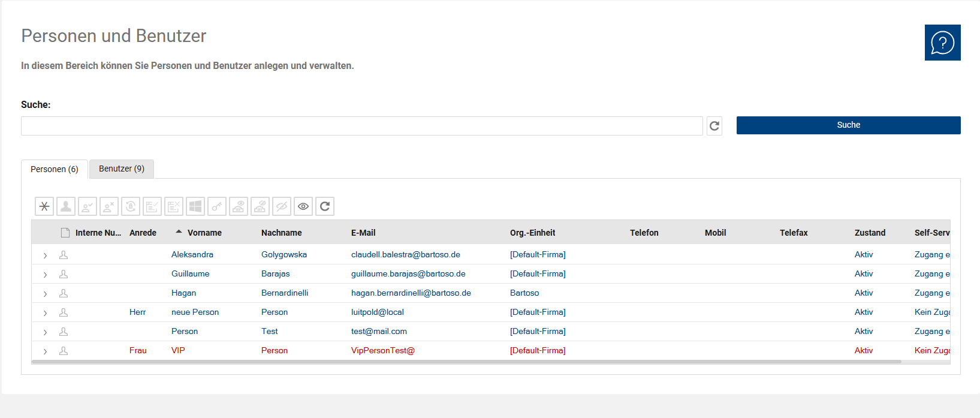The image size is (980, 418).
Task: Click the toolbar refresh arrow icon
Action: coord(325,206)
